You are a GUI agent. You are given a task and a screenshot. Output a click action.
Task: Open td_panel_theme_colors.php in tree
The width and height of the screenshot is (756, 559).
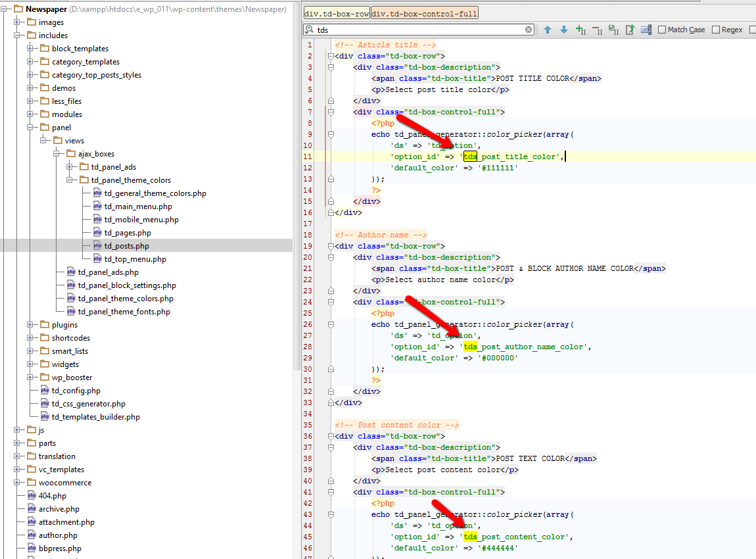pos(126,299)
